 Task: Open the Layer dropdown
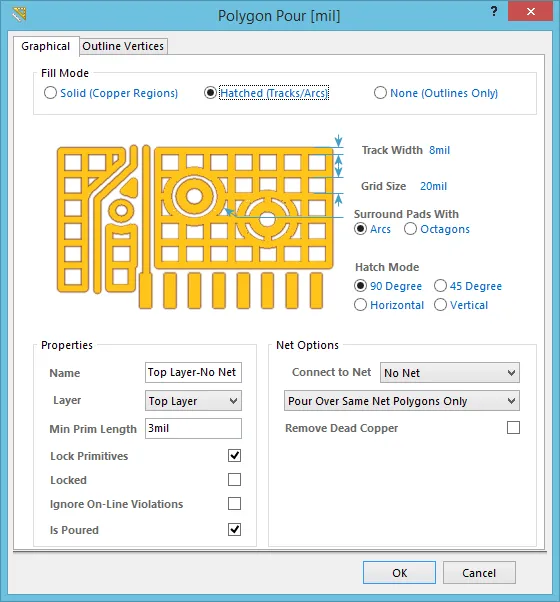193,401
